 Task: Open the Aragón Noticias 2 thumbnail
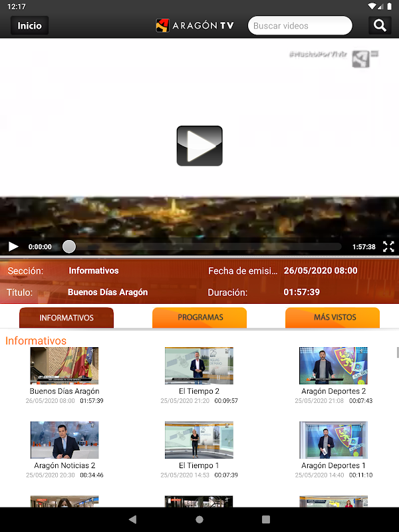click(65, 440)
